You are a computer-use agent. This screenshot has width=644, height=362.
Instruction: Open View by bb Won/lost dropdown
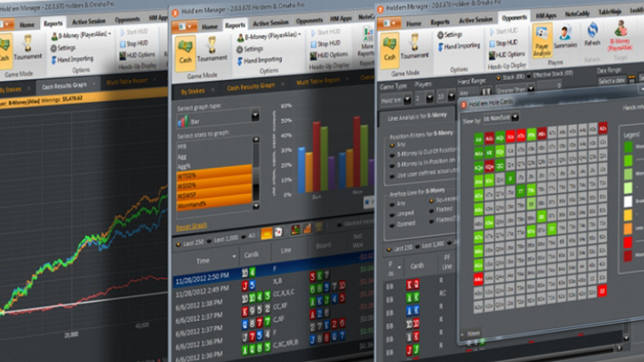tap(515, 118)
